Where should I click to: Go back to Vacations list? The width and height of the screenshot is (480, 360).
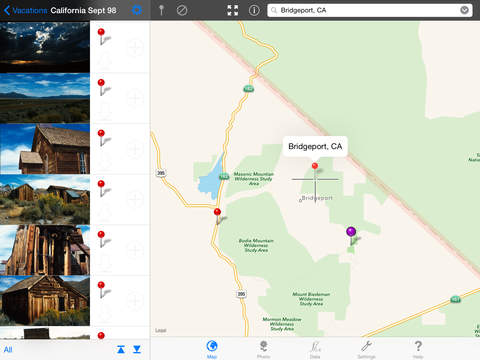point(25,10)
